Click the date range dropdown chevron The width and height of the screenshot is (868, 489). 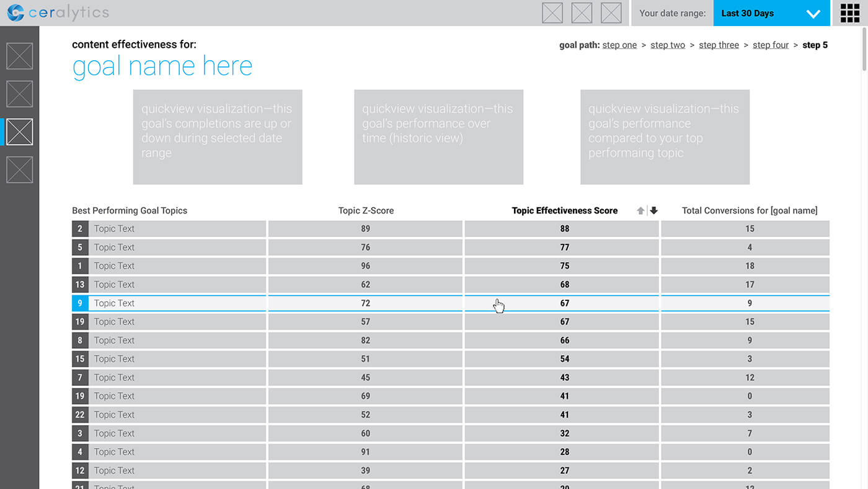pyautogui.click(x=813, y=14)
